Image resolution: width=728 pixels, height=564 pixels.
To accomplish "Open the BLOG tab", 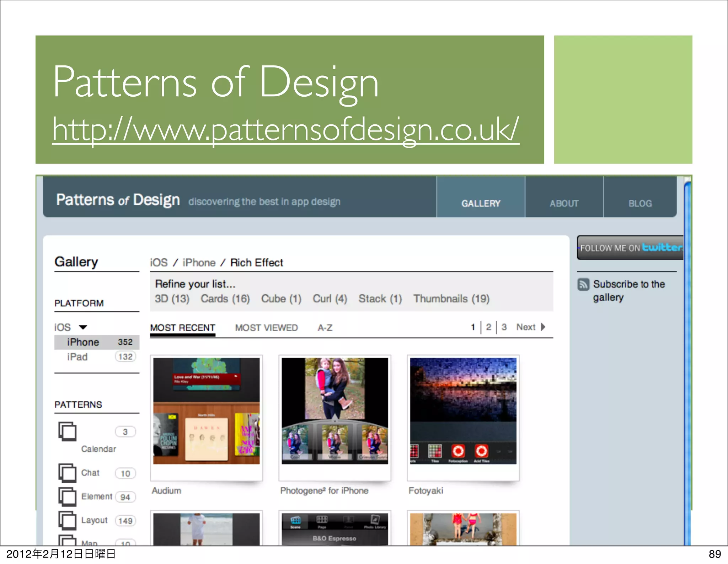I will click(x=640, y=197).
